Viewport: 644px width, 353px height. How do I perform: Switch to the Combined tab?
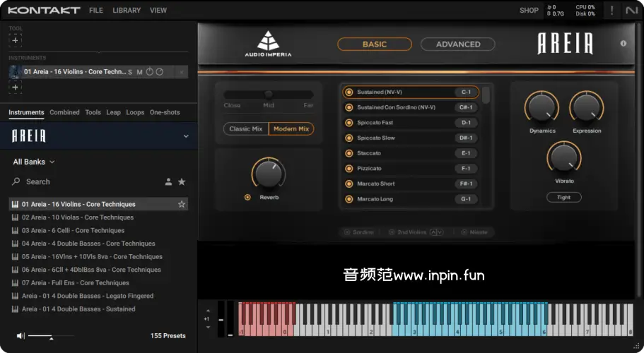(x=64, y=112)
